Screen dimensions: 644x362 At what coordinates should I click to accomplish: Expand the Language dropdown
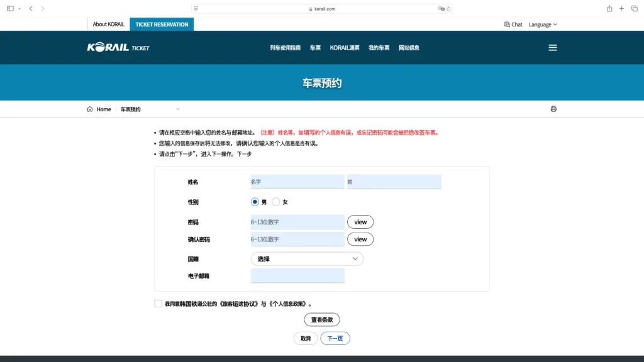[x=543, y=25]
